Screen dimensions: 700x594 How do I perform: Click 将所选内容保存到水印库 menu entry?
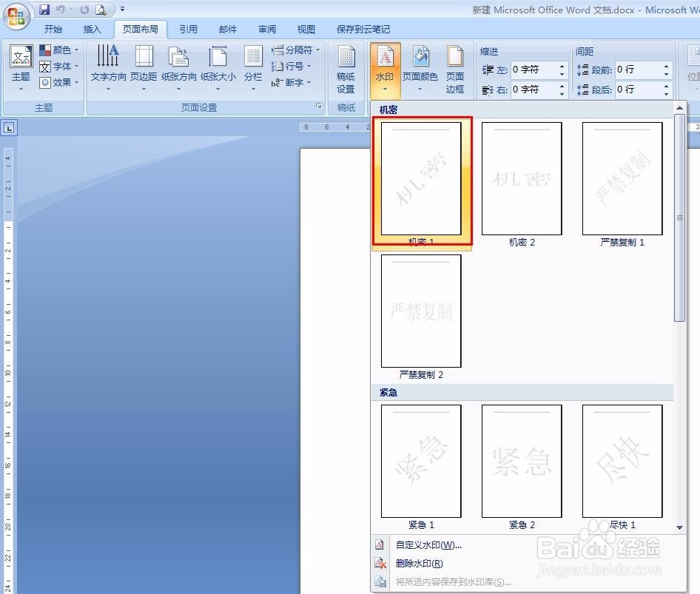(x=528, y=582)
